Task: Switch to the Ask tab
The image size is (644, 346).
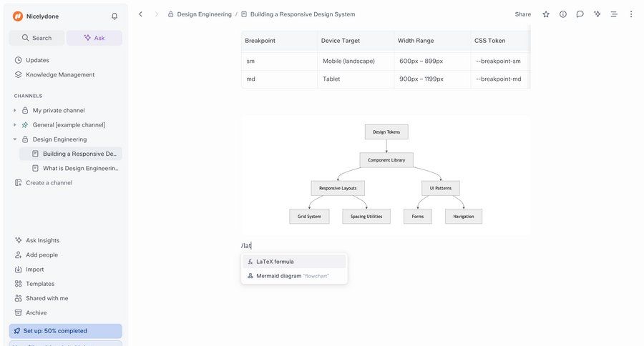Action: 94,38
